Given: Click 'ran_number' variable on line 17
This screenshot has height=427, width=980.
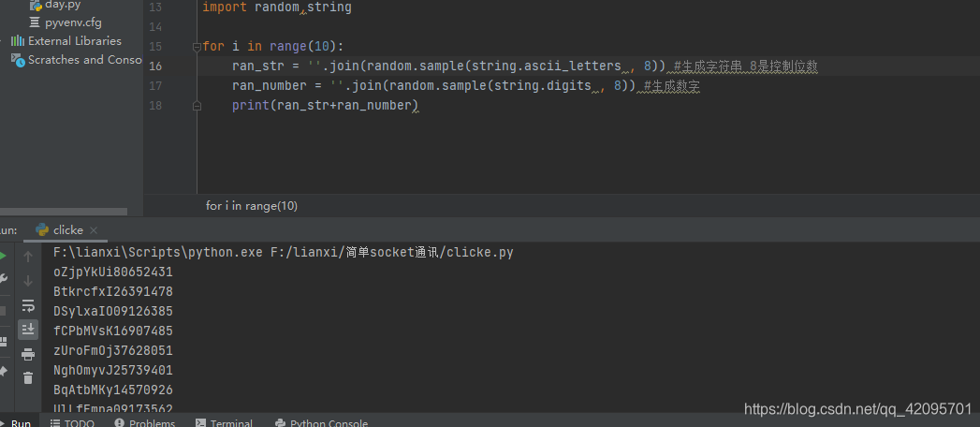Looking at the screenshot, I should pos(270,85).
